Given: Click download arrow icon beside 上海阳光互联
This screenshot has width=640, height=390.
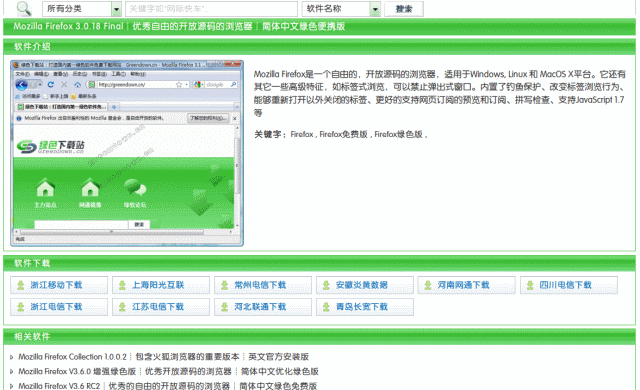Looking at the screenshot, I should (x=122, y=285).
